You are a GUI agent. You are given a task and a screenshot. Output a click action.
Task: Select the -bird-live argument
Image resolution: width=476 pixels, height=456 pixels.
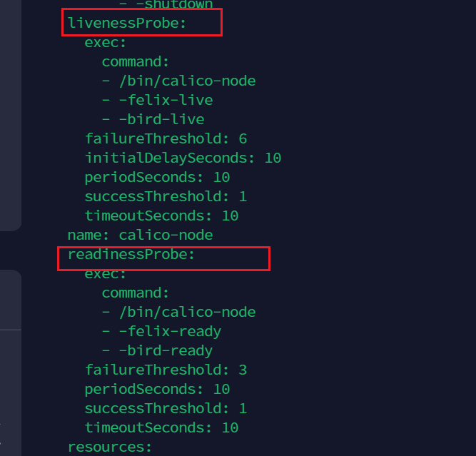(161, 119)
